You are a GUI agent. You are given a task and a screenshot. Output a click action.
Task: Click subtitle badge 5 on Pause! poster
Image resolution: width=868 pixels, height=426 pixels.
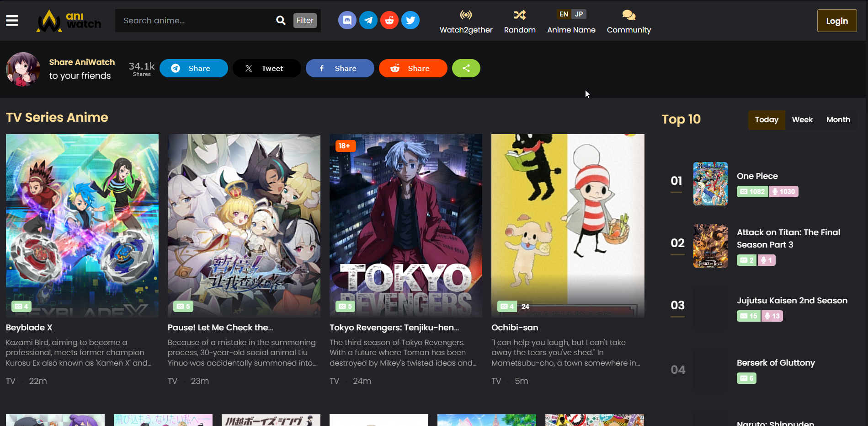pos(183,306)
